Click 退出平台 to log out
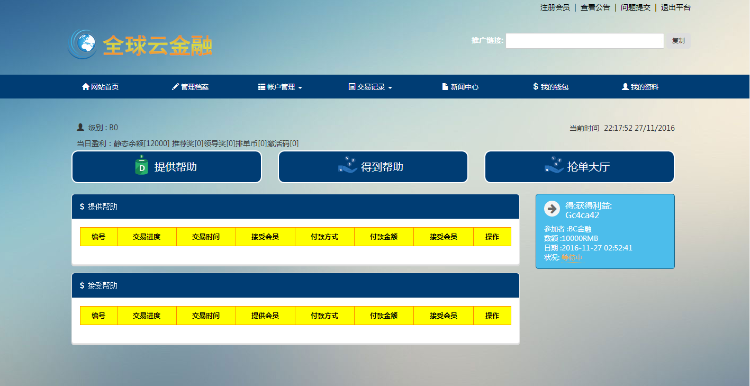750x386 pixels. (675, 7)
